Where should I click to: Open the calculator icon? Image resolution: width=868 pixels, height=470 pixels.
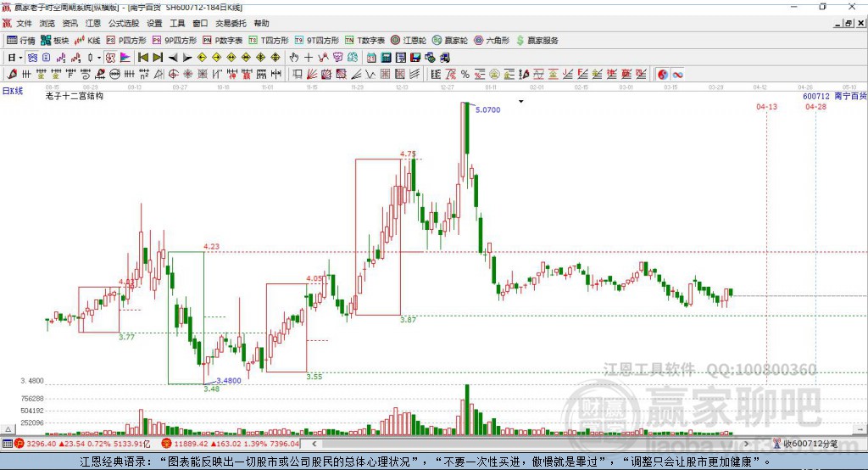[386, 58]
